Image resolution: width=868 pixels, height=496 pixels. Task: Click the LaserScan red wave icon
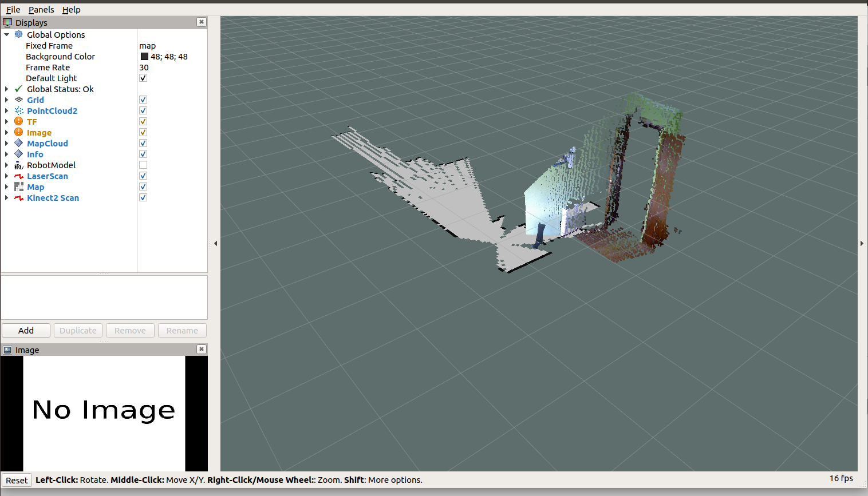(19, 176)
